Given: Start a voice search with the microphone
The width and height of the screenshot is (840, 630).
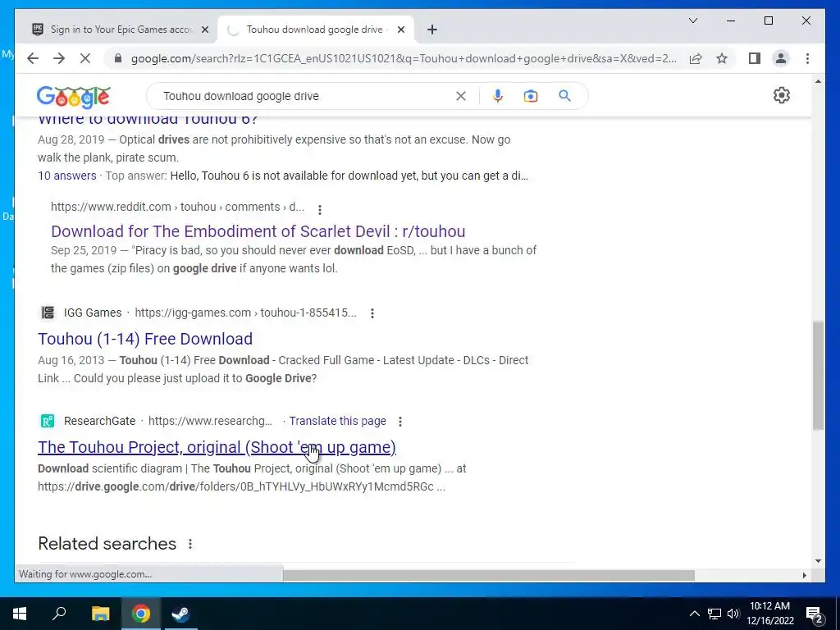Looking at the screenshot, I should [498, 96].
